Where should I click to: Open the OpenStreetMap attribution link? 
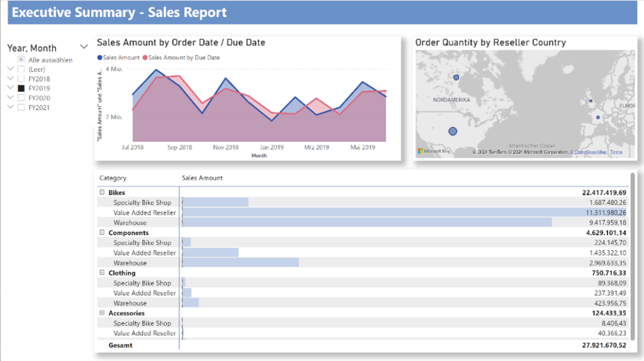[x=588, y=152]
